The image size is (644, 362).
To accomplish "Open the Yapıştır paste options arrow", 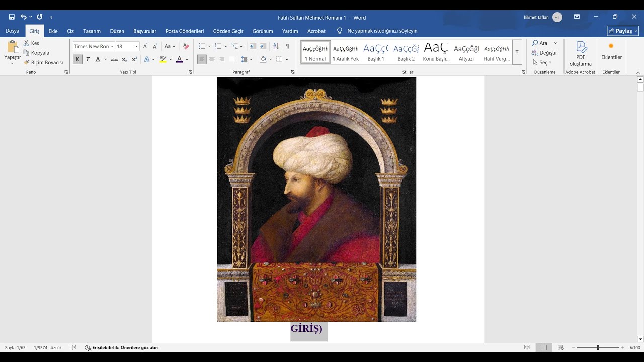I will [13, 63].
